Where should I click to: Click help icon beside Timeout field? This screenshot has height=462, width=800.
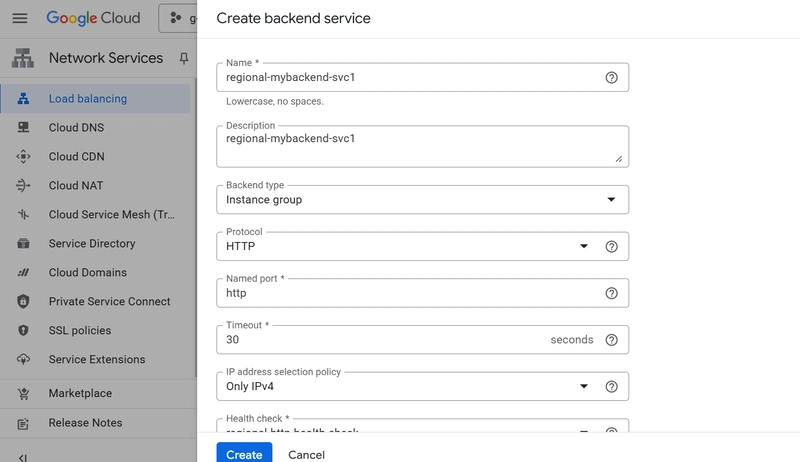611,340
